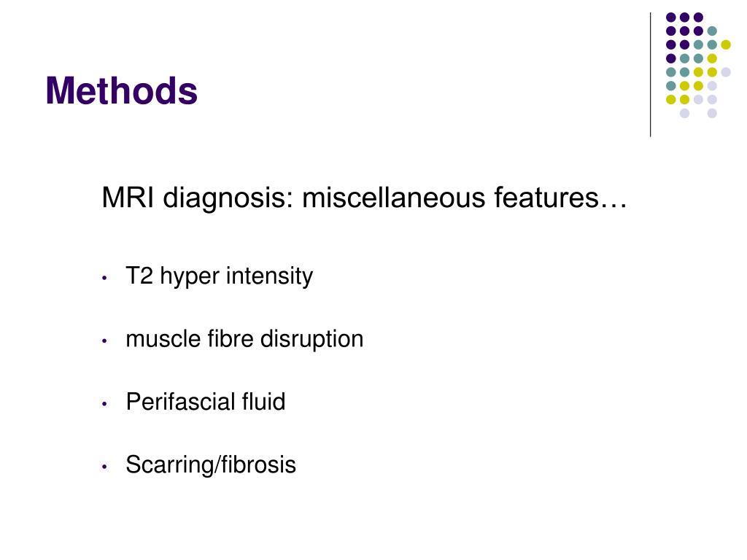
Task: Click bullet dot before Perifascial fluid
Action: pyautogui.click(x=105, y=404)
